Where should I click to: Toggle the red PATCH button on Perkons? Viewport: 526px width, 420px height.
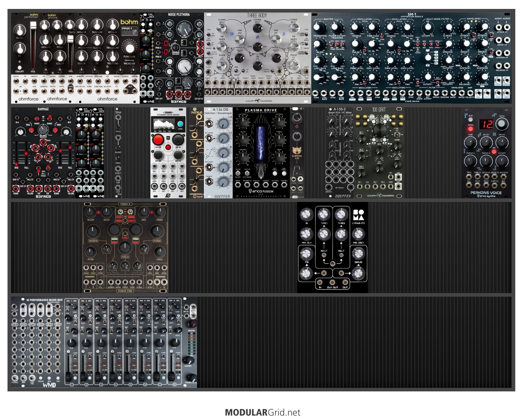(470, 129)
